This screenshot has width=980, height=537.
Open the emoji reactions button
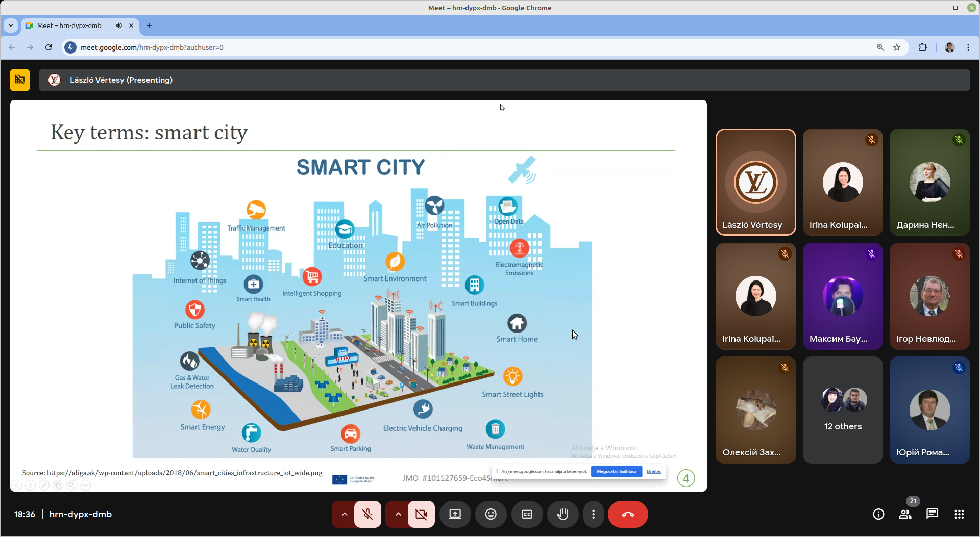click(x=491, y=514)
